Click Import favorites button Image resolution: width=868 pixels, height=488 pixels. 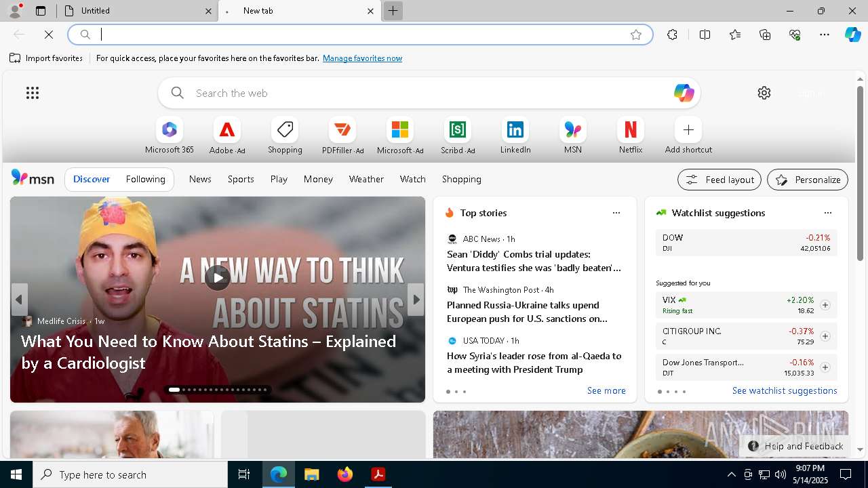[x=46, y=58]
